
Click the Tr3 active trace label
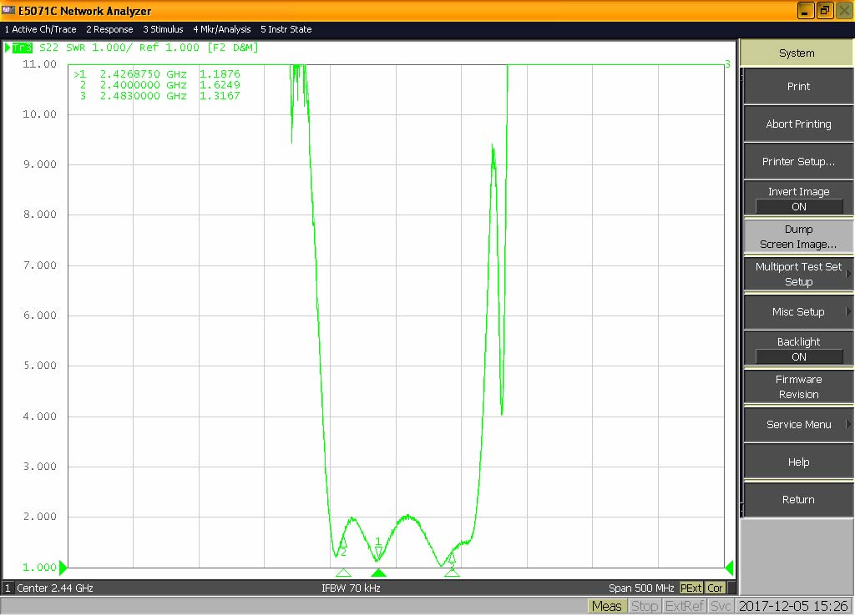click(x=22, y=48)
